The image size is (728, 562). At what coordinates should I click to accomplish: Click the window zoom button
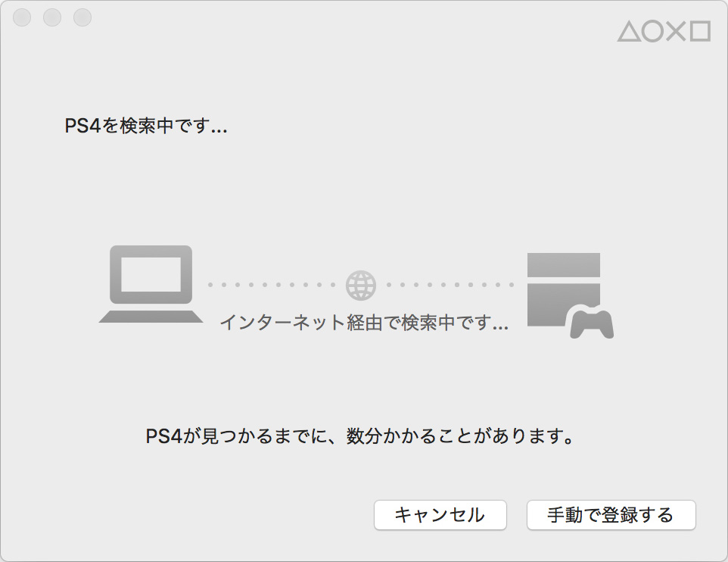pyautogui.click(x=82, y=17)
